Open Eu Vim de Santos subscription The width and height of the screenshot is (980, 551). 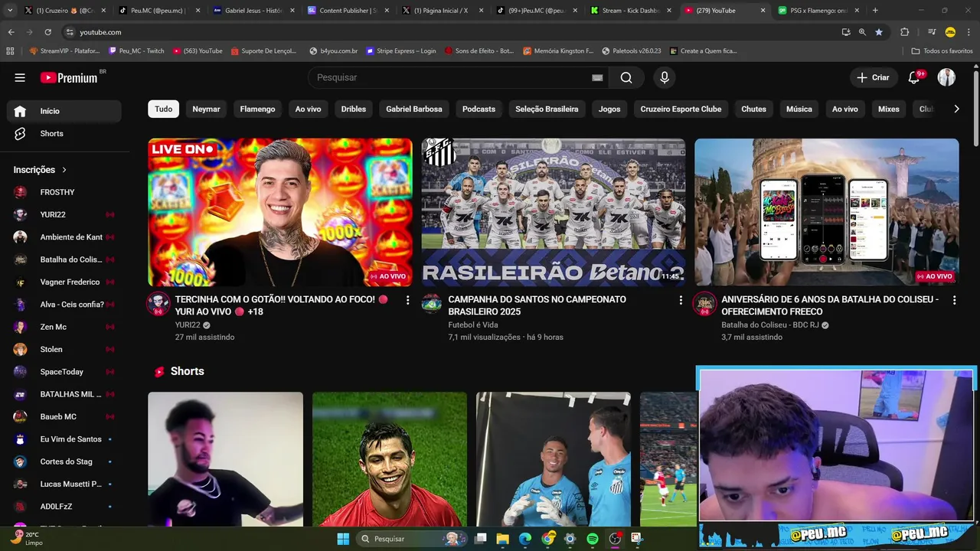click(x=64, y=439)
